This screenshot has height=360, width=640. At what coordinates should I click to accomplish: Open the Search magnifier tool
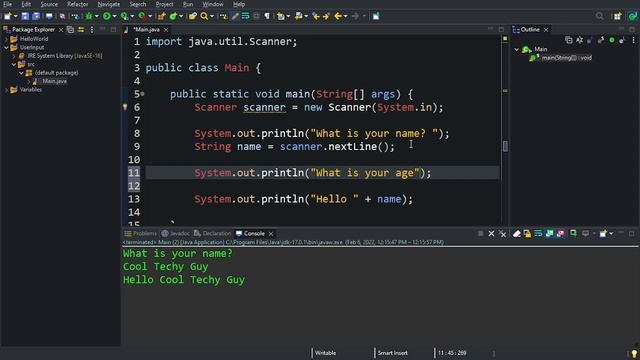pyautogui.click(x=204, y=16)
